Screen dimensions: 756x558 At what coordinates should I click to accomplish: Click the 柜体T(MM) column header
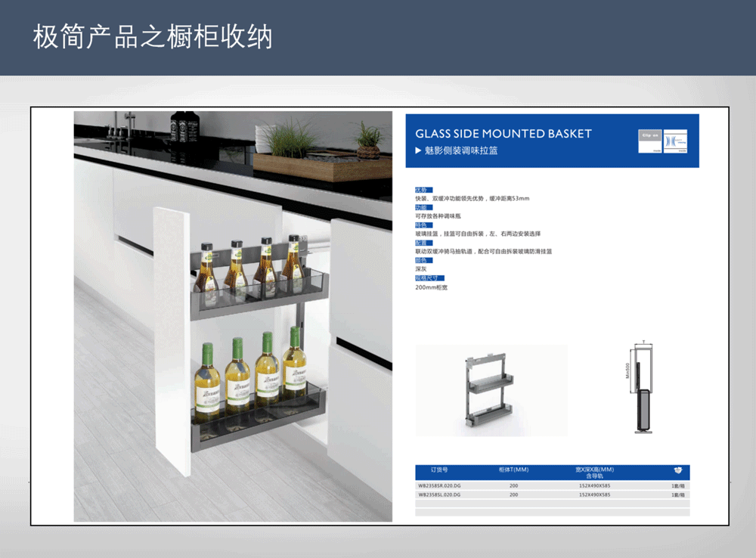coord(514,470)
